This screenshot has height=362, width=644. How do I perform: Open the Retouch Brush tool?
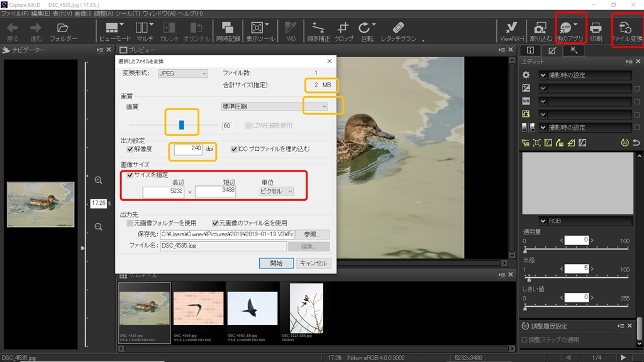pos(398,28)
